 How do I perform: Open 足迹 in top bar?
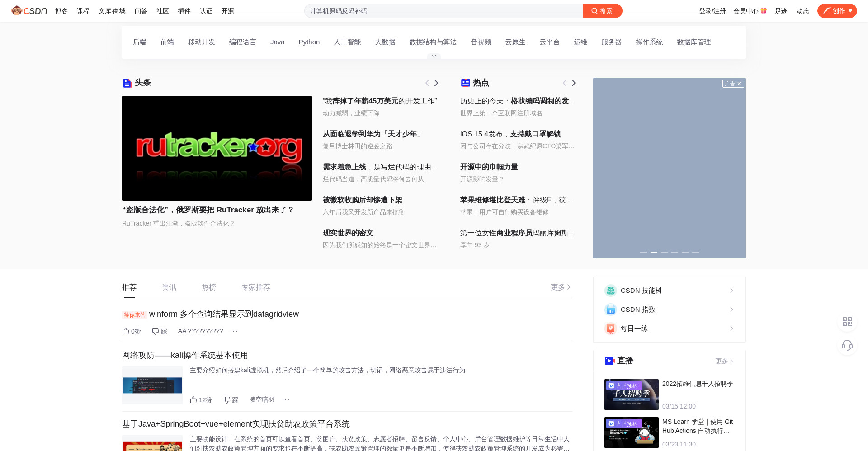pos(781,11)
